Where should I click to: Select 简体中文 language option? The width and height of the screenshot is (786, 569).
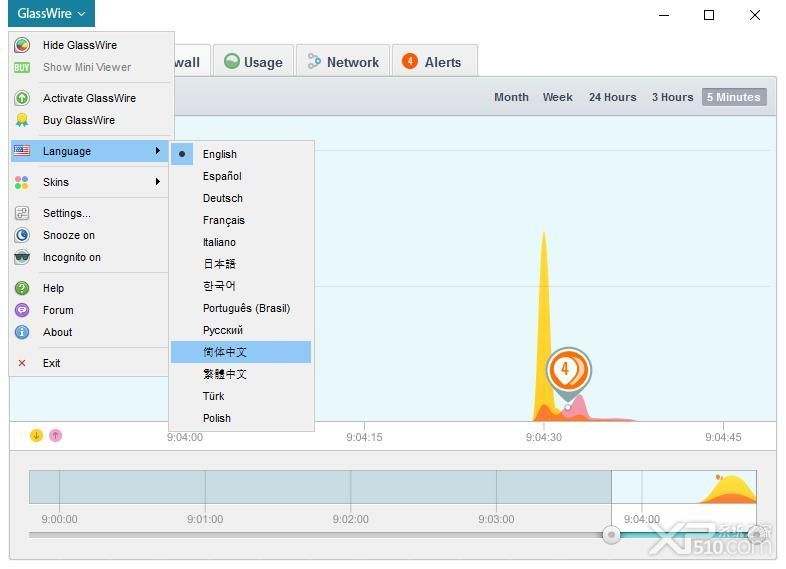[241, 352]
